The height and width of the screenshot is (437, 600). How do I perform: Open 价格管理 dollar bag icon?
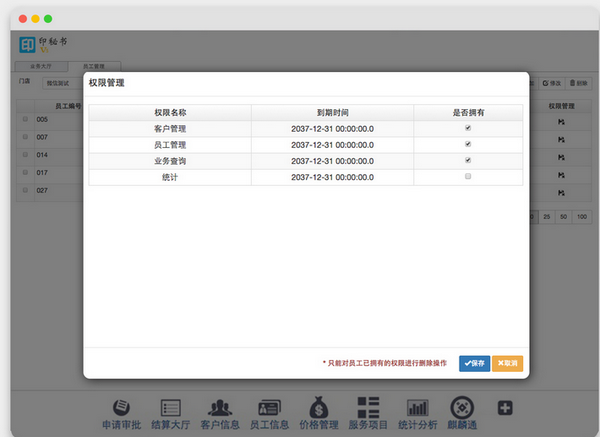(x=319, y=408)
